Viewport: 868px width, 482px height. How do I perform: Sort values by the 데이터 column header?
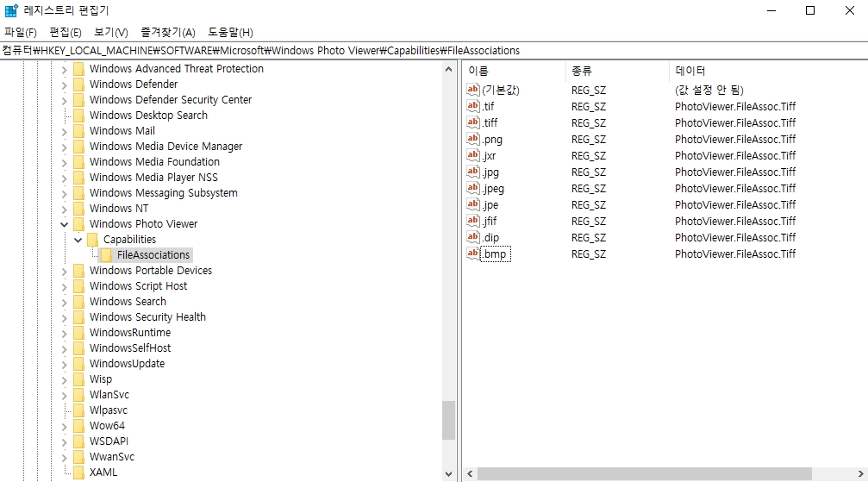click(x=768, y=71)
